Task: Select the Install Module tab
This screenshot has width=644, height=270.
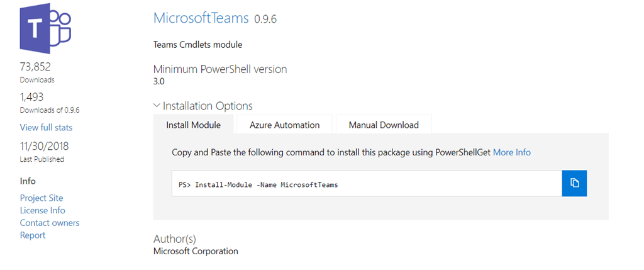Action: point(193,125)
